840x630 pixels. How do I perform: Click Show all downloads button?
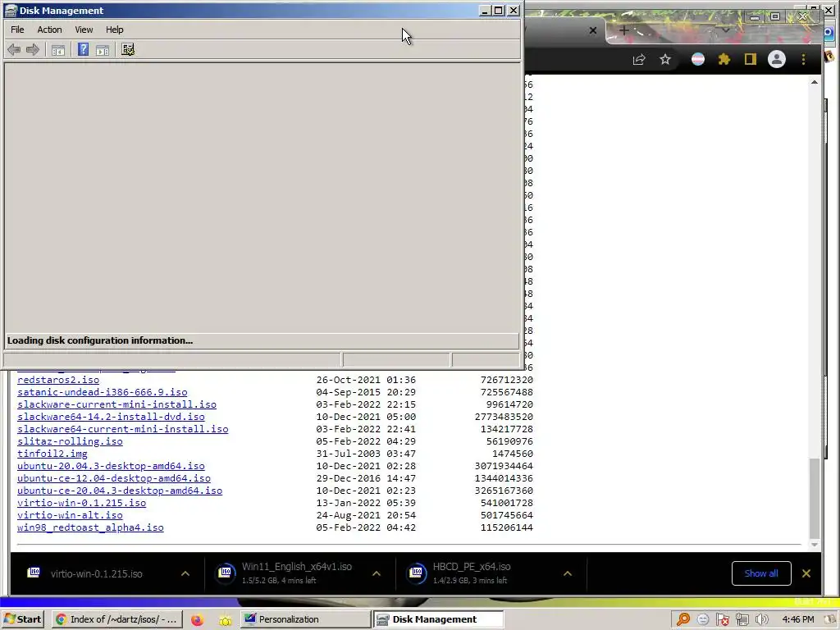761,573
